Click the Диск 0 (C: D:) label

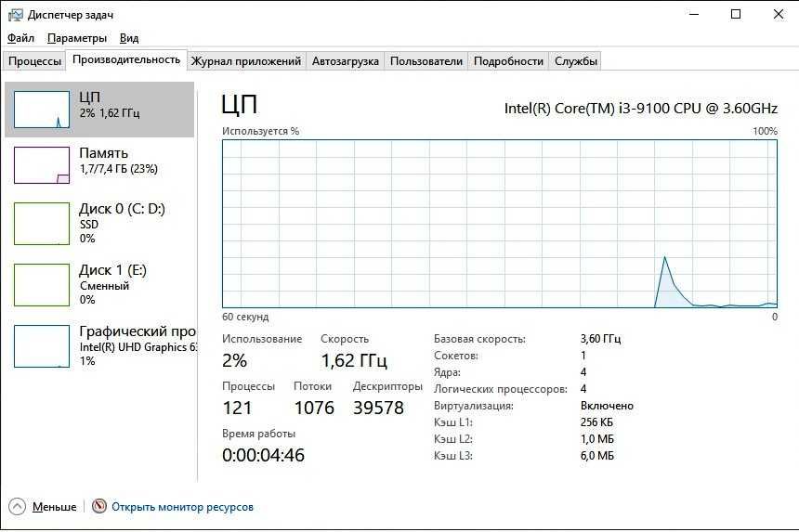(x=123, y=209)
